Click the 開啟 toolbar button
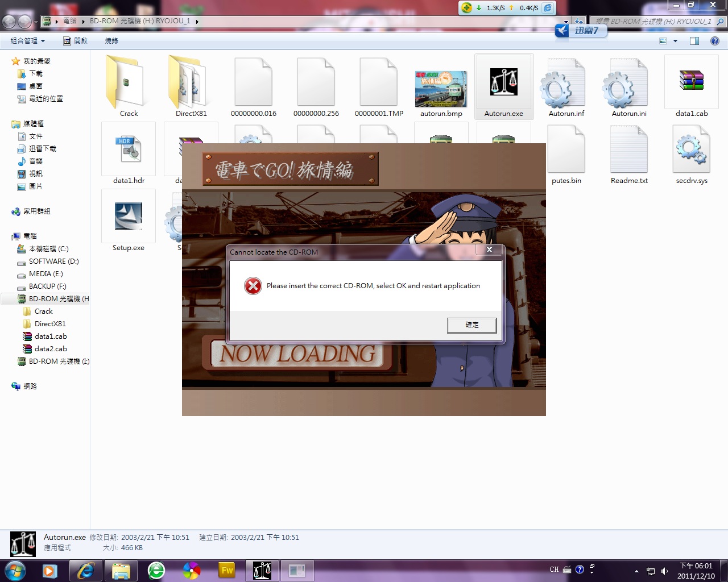 pyautogui.click(x=76, y=41)
